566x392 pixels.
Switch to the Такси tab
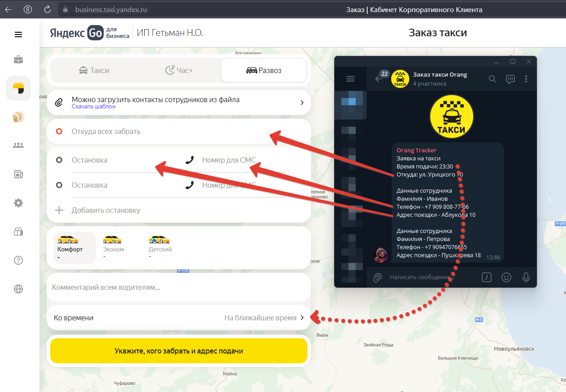(94, 70)
